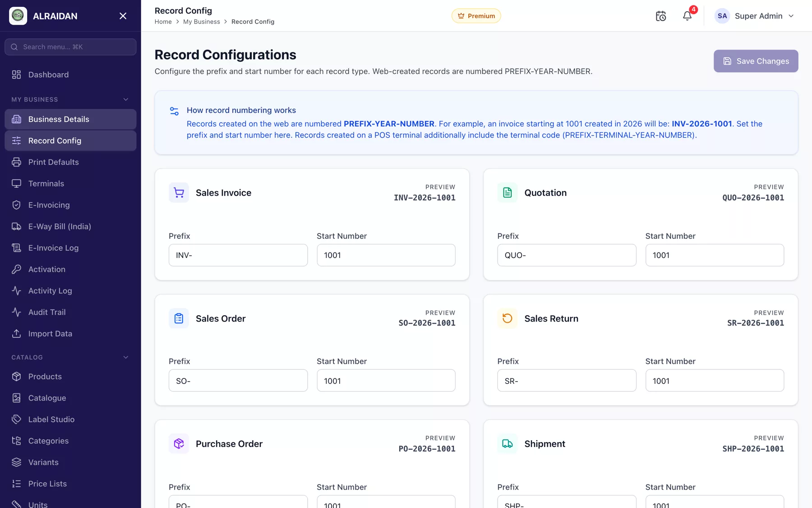Click the Terminals monitor icon
812x508 pixels.
(x=17, y=183)
